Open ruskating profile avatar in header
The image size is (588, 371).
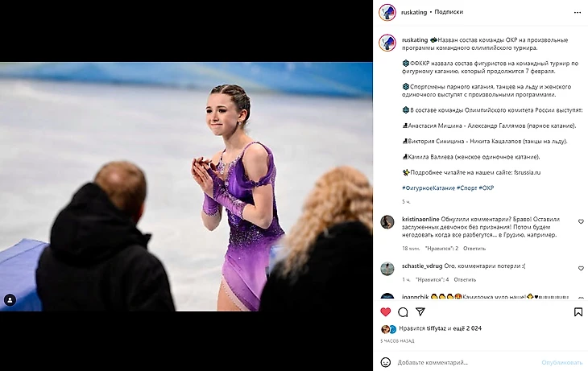[x=387, y=12]
